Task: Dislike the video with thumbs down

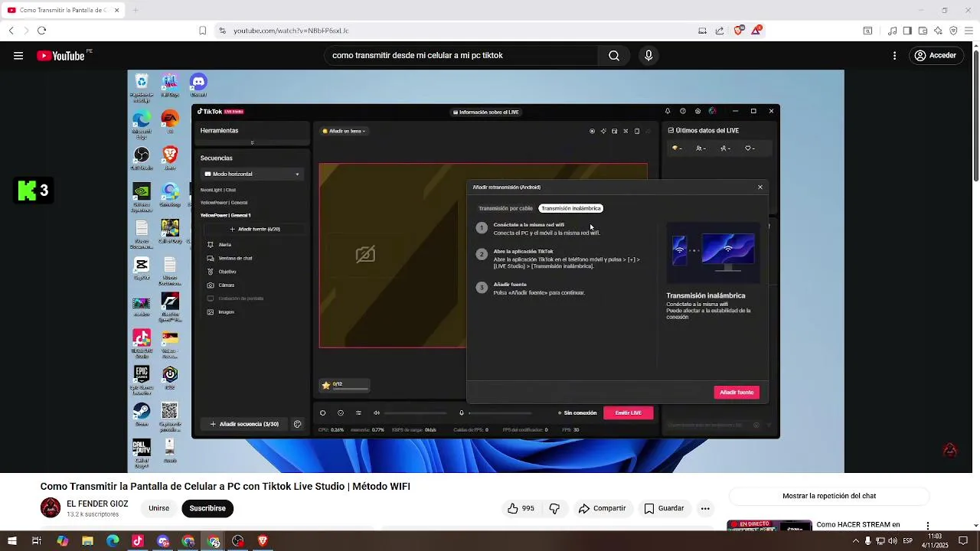Action: tap(554, 508)
